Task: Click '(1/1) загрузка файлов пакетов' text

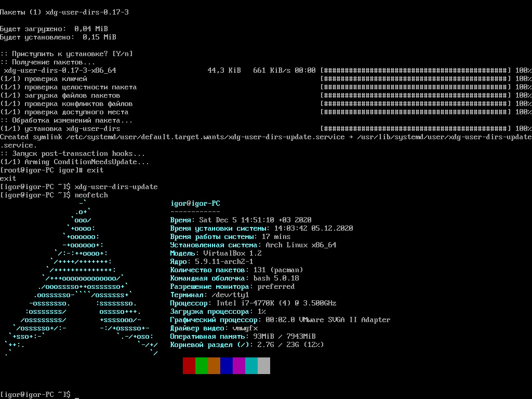Action: (60, 96)
